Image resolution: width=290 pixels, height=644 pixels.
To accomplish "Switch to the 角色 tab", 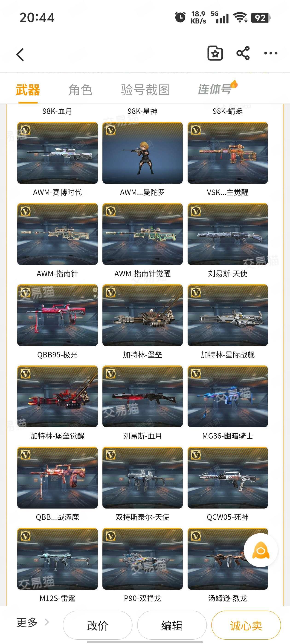I will pyautogui.click(x=80, y=90).
